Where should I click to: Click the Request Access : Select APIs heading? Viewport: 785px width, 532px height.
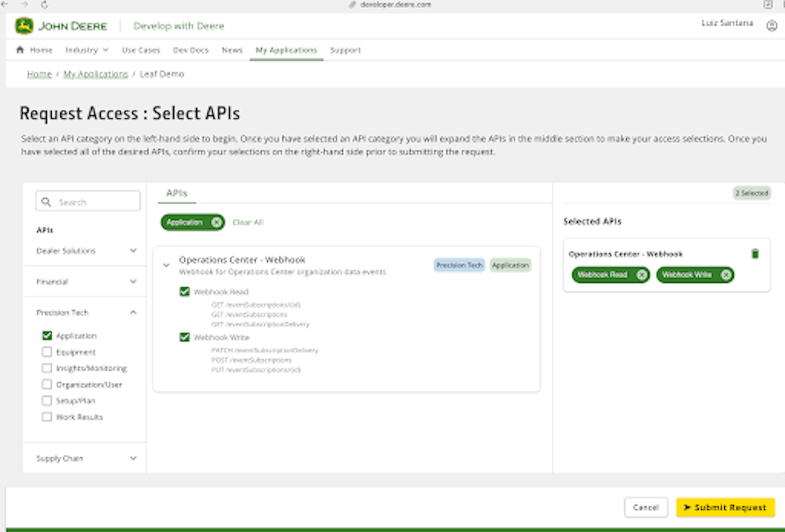coord(130,114)
